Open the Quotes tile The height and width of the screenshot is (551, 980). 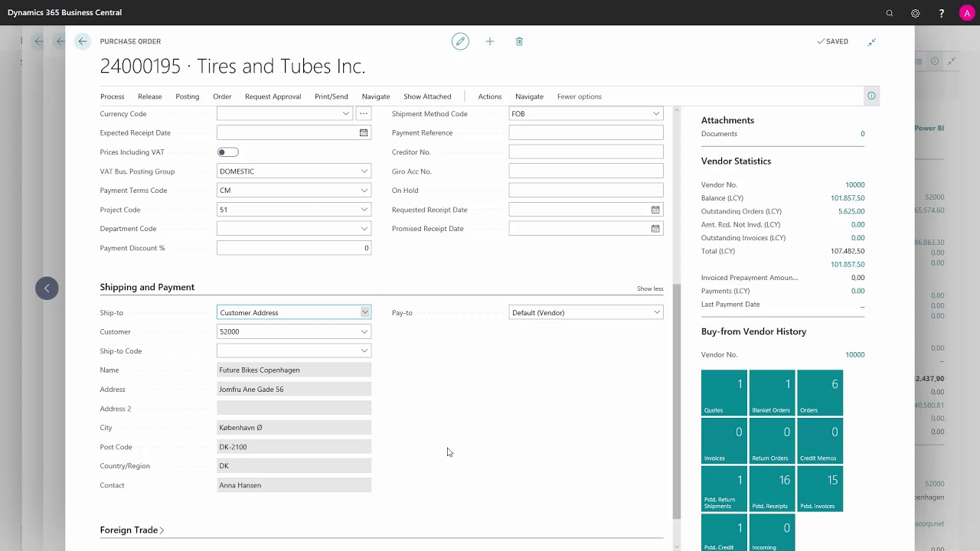[724, 393]
